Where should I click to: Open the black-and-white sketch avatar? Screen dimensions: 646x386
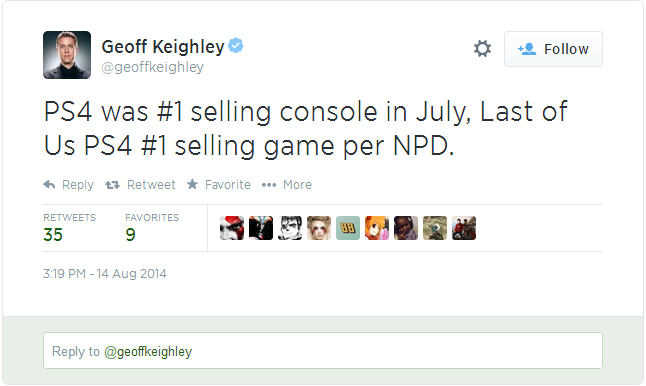(x=290, y=228)
